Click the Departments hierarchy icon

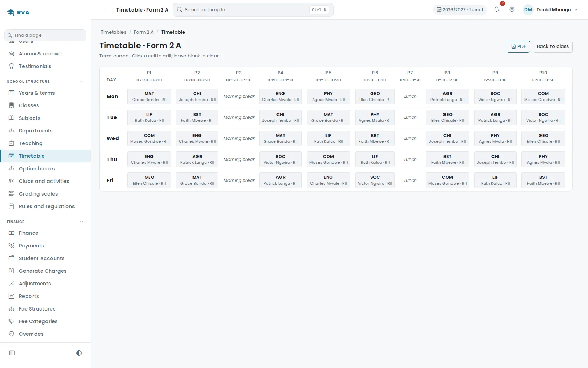point(12,131)
